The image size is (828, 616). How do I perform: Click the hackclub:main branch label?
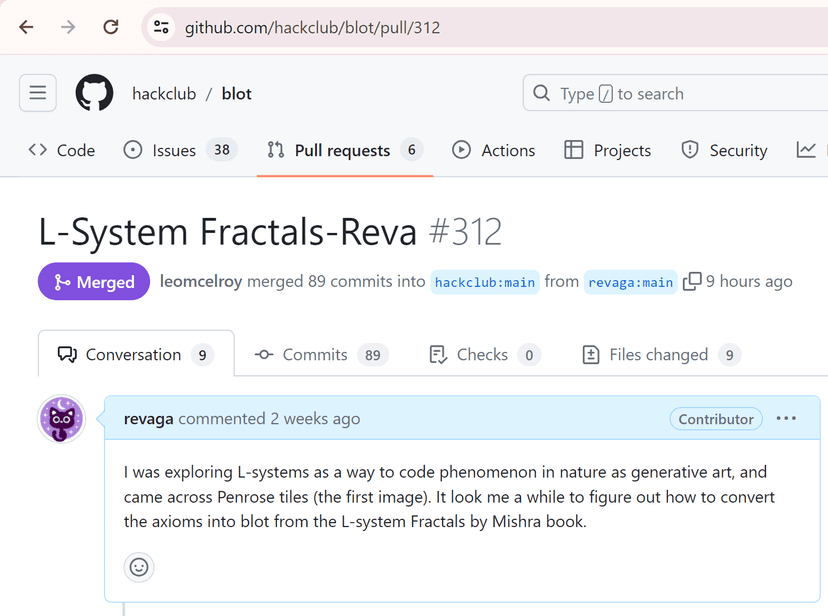tap(485, 282)
